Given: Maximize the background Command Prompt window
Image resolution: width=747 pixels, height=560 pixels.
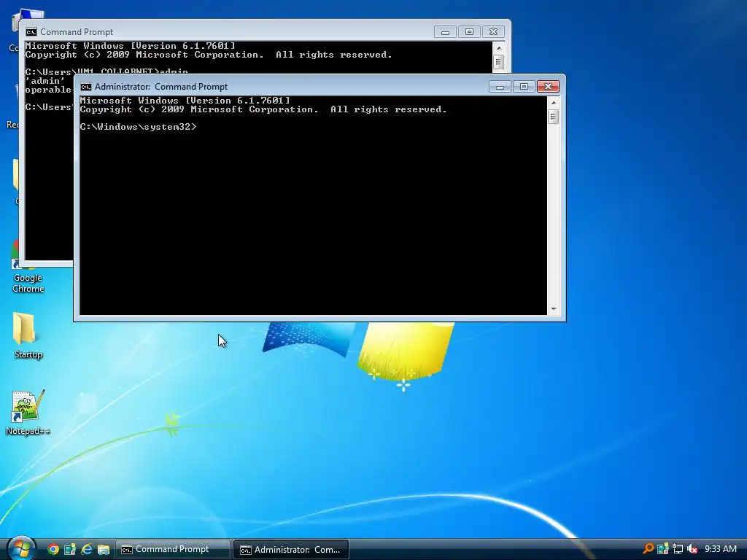Looking at the screenshot, I should pos(469,32).
